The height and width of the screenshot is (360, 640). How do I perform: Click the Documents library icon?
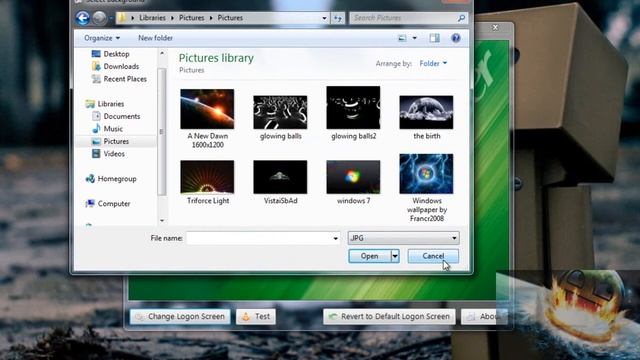click(x=96, y=116)
